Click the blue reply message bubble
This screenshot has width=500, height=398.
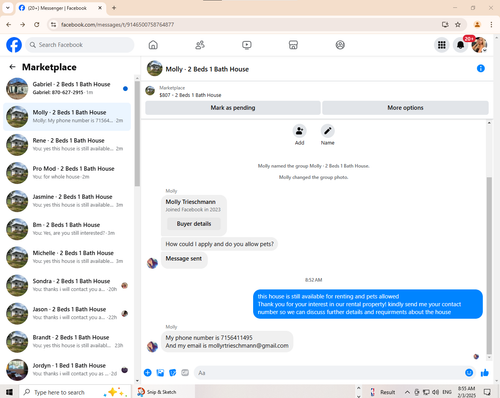click(368, 304)
